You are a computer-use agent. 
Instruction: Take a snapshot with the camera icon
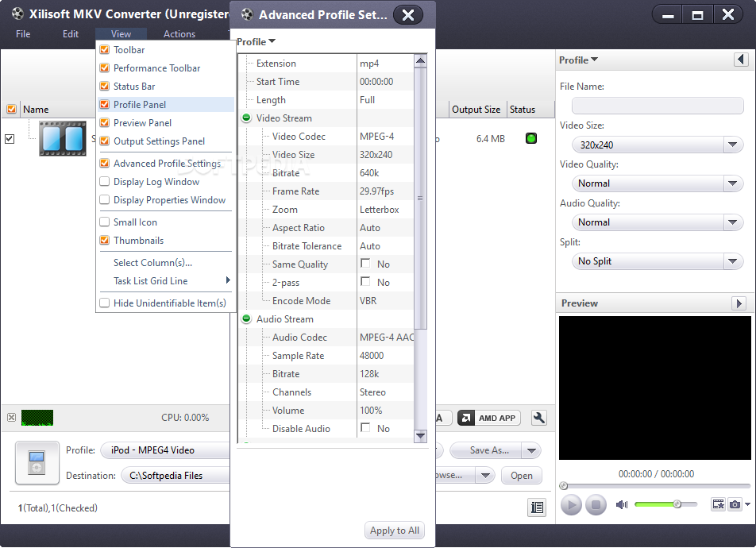tap(735, 504)
